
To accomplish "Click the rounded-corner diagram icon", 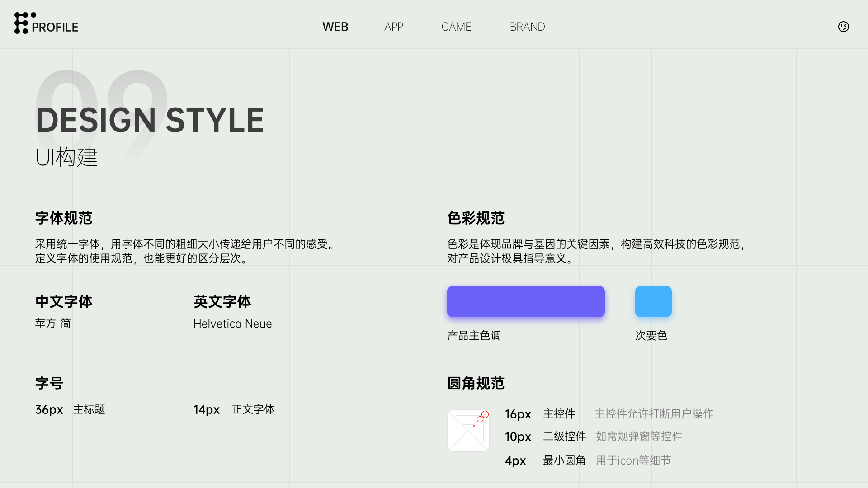I will pyautogui.click(x=468, y=430).
